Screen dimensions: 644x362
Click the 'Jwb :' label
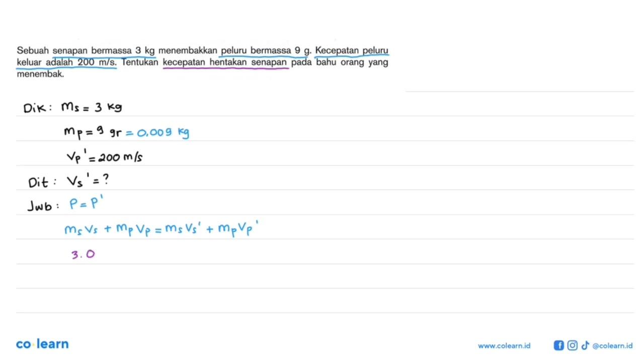pos(44,206)
